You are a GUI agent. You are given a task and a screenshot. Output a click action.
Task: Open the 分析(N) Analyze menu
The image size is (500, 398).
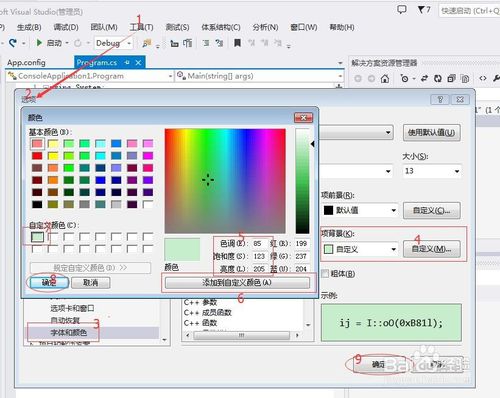click(265, 27)
